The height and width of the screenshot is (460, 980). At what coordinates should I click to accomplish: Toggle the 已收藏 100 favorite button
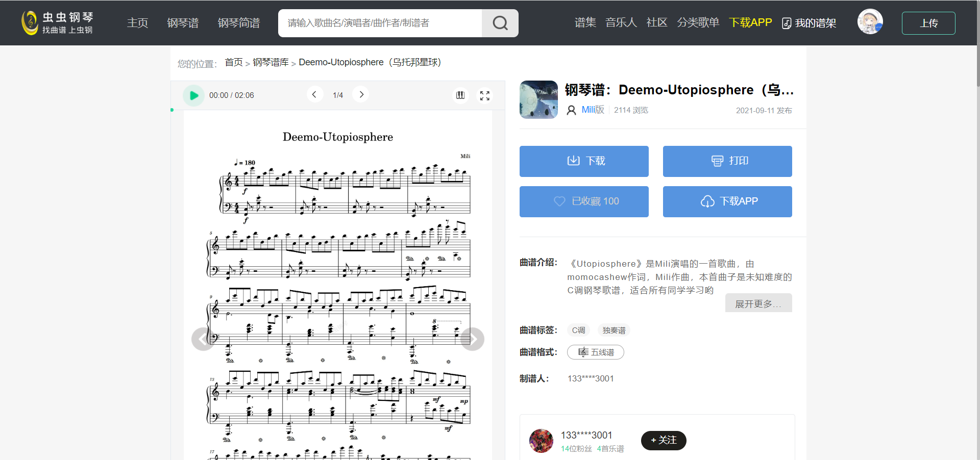tap(584, 201)
